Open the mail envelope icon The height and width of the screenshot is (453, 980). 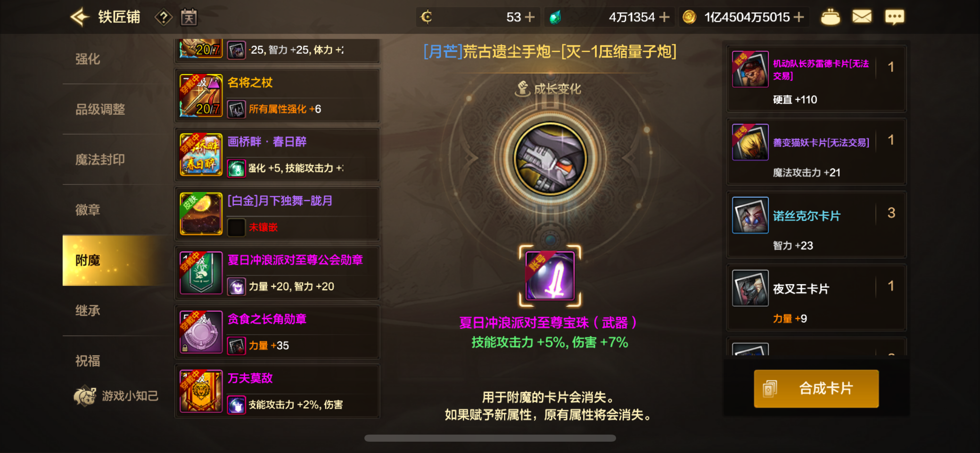(x=862, y=17)
